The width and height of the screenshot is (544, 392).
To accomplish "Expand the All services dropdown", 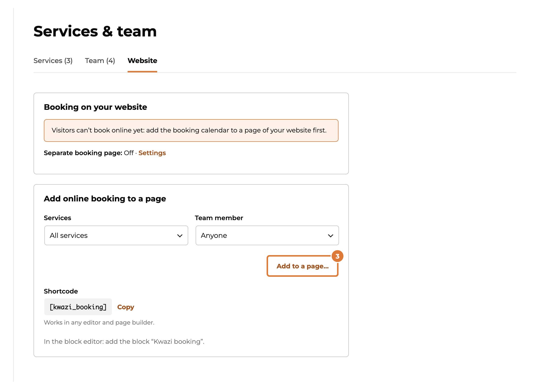I will 116,235.
